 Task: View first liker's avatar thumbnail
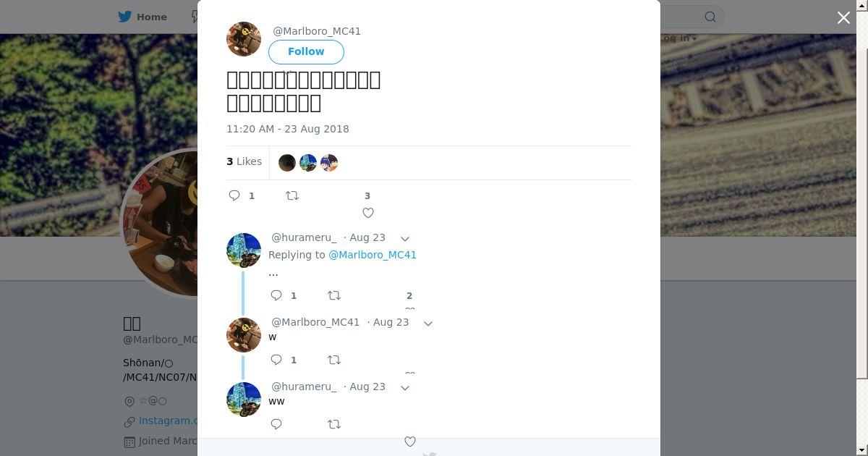[287, 163]
